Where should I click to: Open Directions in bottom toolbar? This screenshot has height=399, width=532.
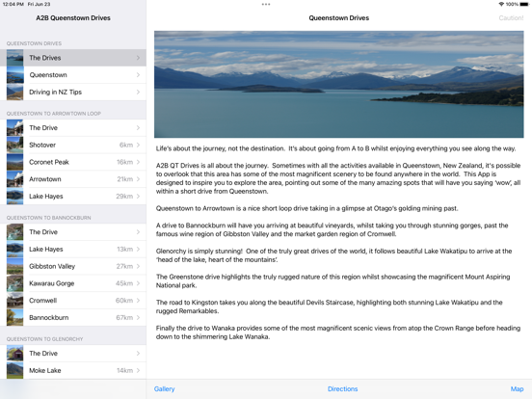[342, 388]
